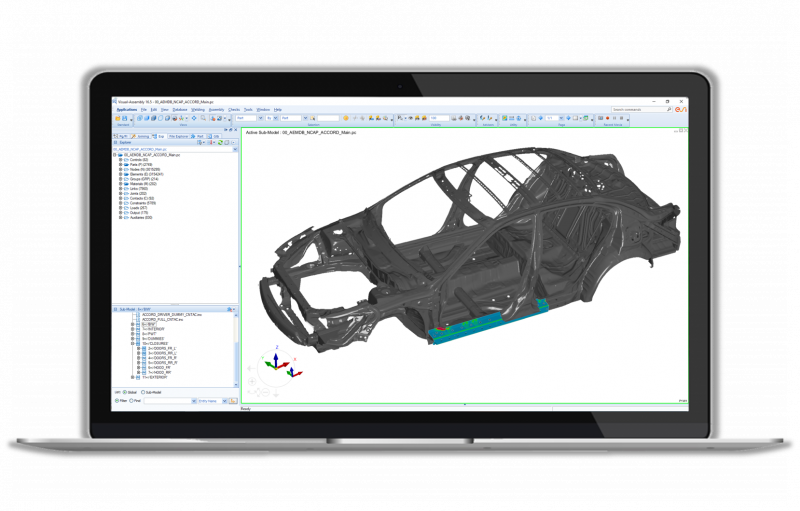Click the ESI logo icon

[681, 110]
